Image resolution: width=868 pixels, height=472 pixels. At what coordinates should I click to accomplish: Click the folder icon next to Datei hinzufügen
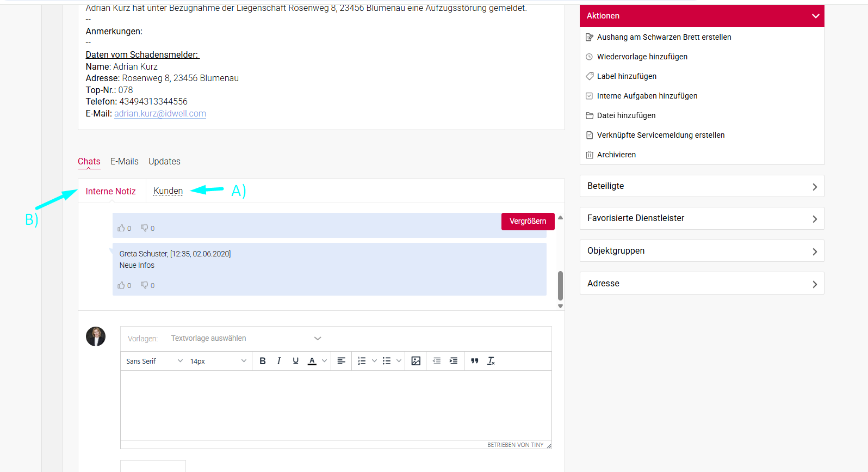point(590,115)
